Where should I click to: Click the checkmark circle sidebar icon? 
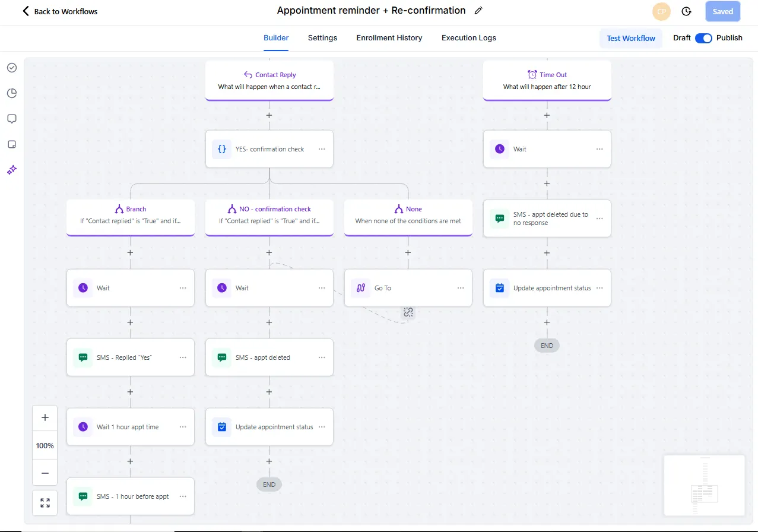(12, 68)
